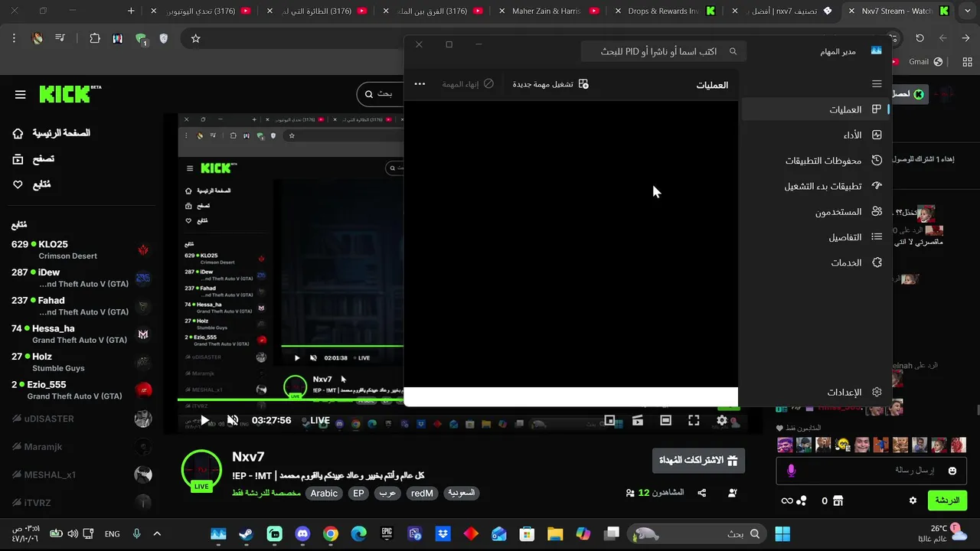
Task: Toggle microphone icon in system tray
Action: coord(136,533)
